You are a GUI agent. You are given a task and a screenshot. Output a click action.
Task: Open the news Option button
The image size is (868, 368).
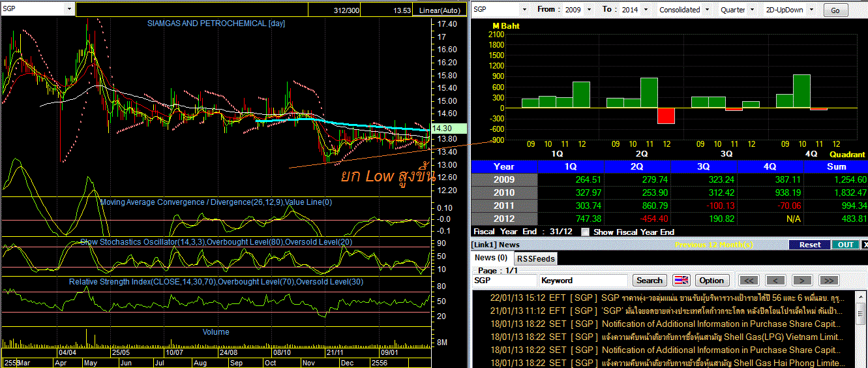[711, 280]
